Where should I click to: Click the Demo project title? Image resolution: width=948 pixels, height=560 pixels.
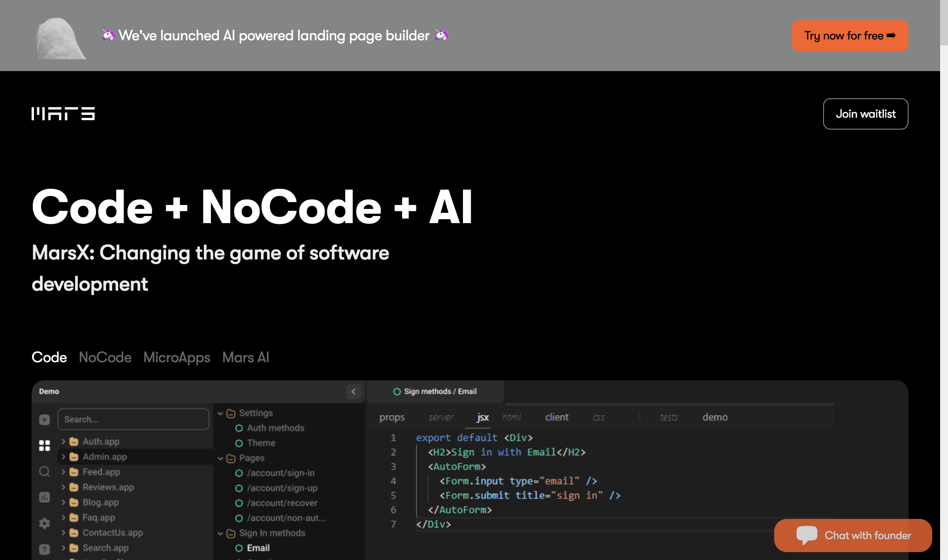pos(49,391)
